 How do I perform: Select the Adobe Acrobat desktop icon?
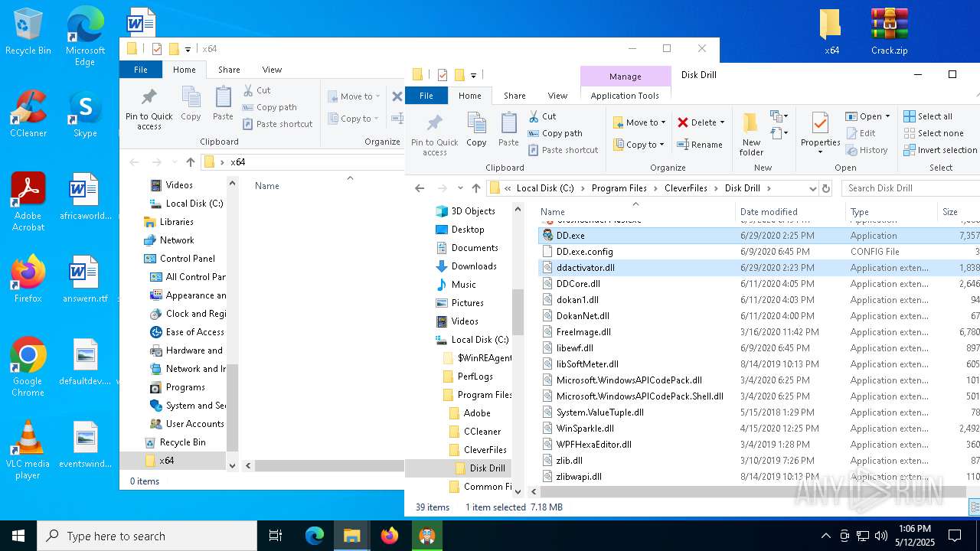click(x=28, y=202)
